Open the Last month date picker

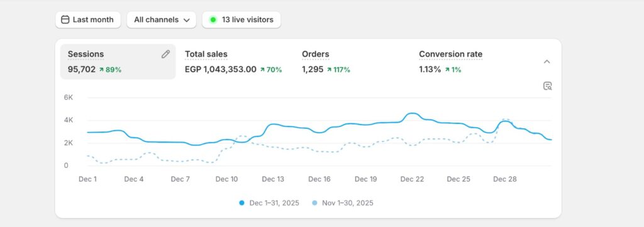click(x=88, y=19)
